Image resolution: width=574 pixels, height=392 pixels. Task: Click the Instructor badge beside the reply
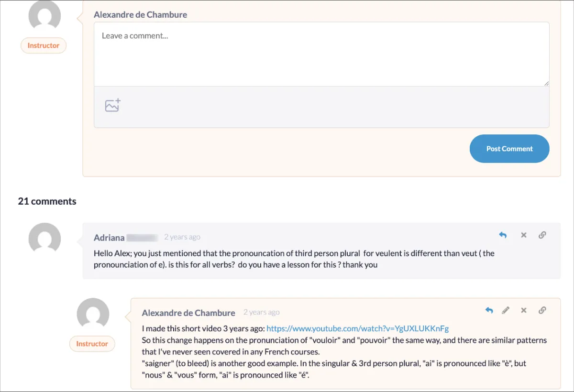(92, 344)
